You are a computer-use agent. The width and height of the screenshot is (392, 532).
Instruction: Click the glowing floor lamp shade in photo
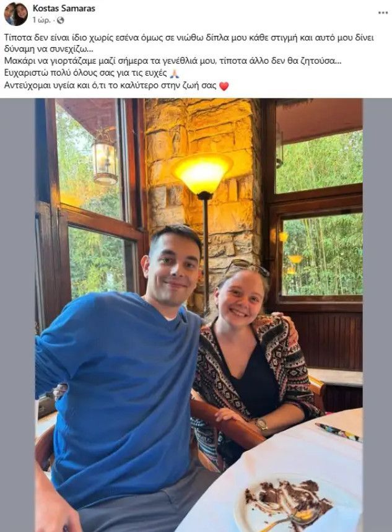pos(203,173)
